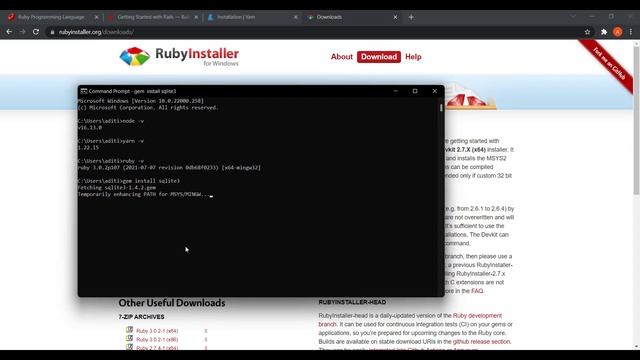Open a new browser tab
The height and width of the screenshot is (360, 640).
tap(411, 17)
